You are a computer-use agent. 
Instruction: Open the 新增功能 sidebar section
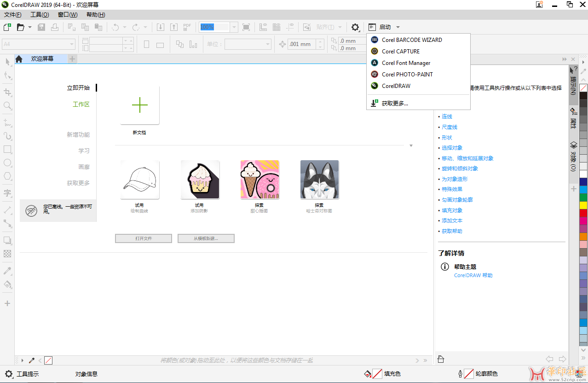coord(78,135)
